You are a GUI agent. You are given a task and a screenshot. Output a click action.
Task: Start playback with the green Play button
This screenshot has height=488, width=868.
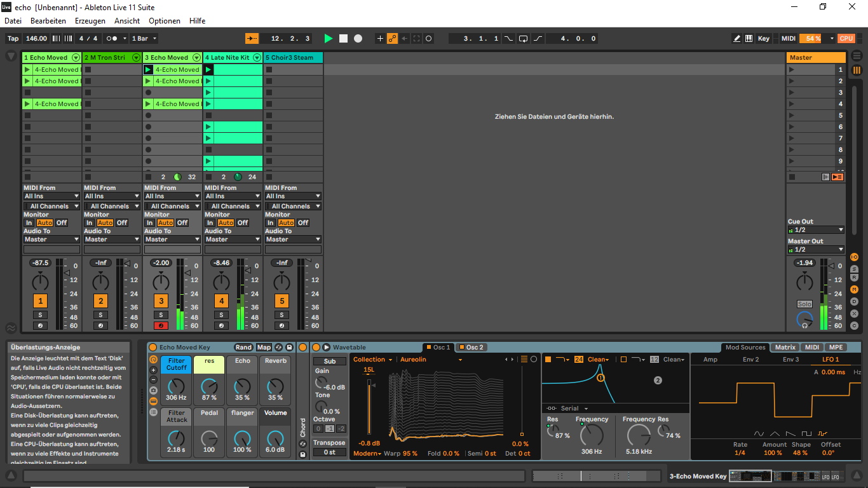329,38
